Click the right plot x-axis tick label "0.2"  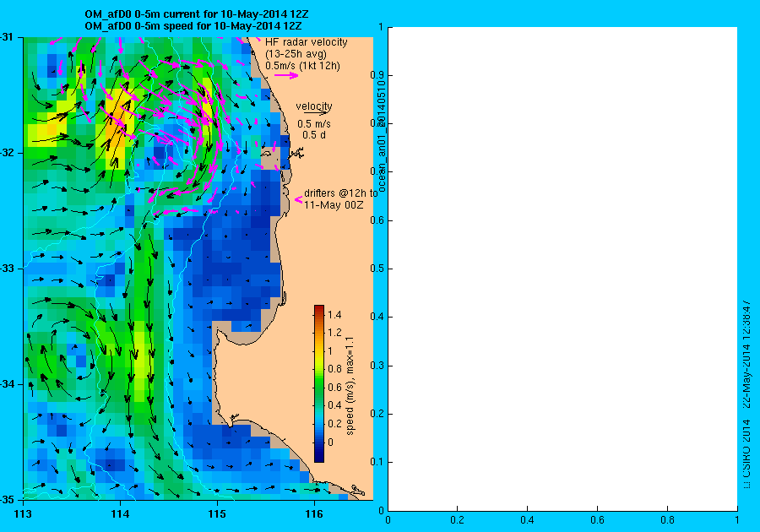[x=457, y=520]
